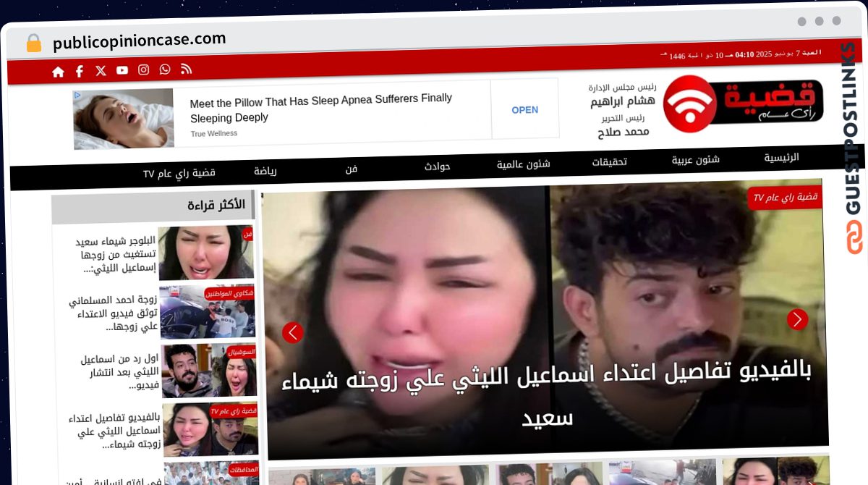Open article اول رد من اسماعيل الليثي
The image size is (868, 485).
point(119,372)
